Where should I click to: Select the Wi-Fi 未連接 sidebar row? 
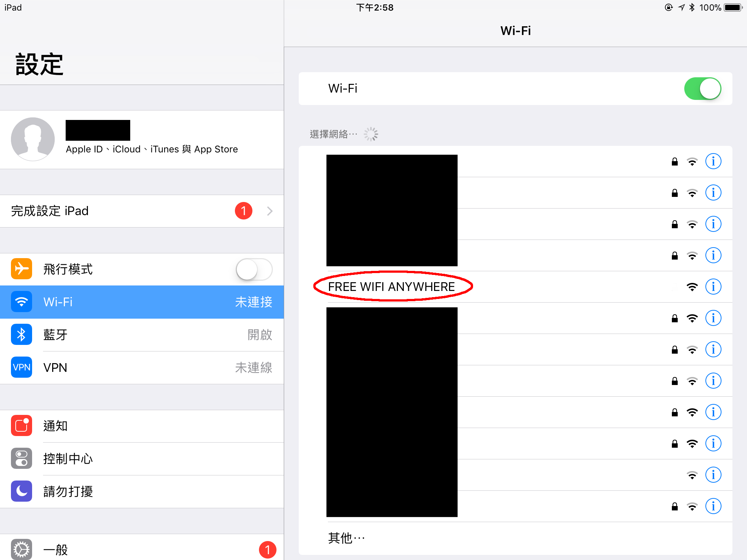tap(142, 302)
